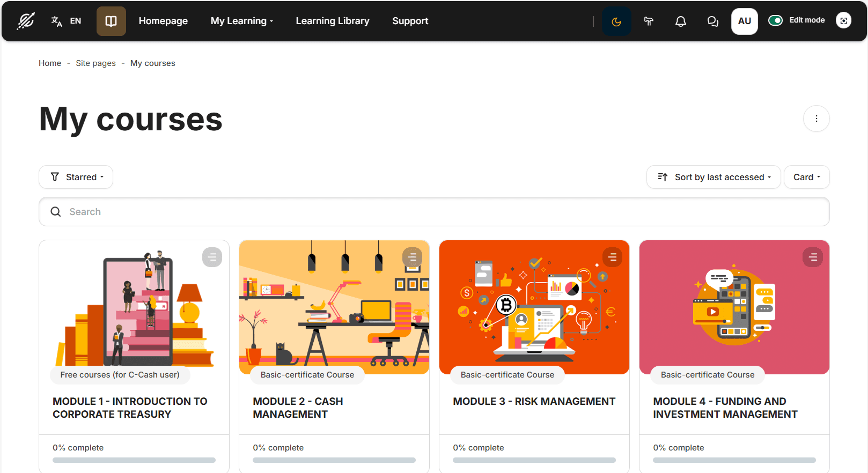Viewport: 868px width, 473px height.
Task: Click the course Search field
Action: point(434,212)
